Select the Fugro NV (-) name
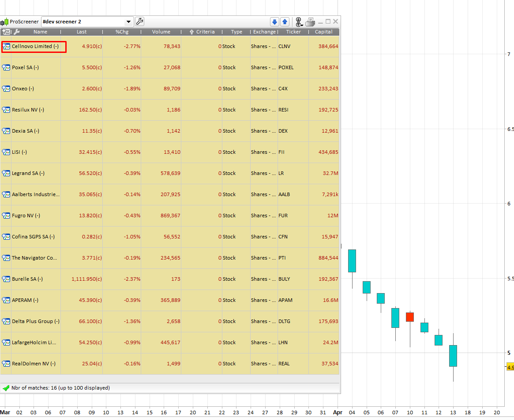The height and width of the screenshot is (420, 514). point(26,216)
